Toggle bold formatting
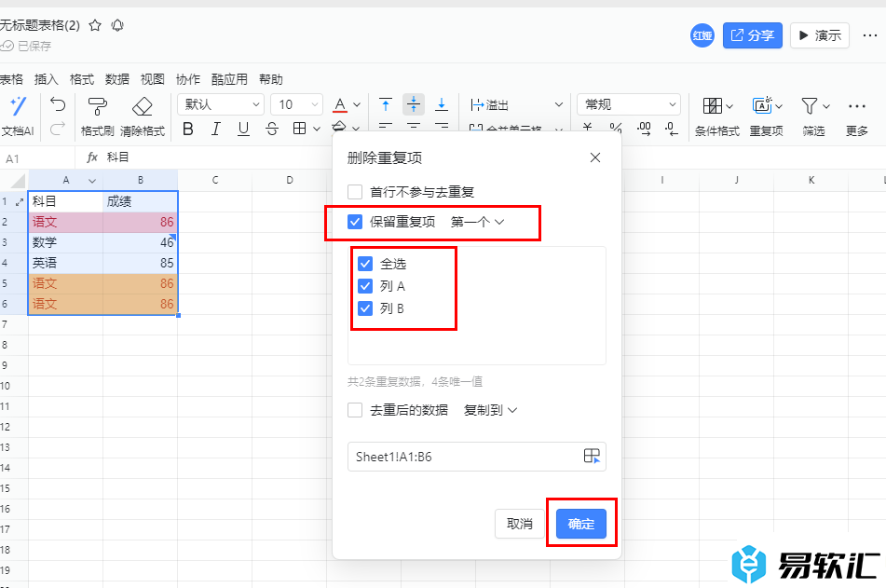Viewport: 886px width, 588px height. tap(188, 130)
